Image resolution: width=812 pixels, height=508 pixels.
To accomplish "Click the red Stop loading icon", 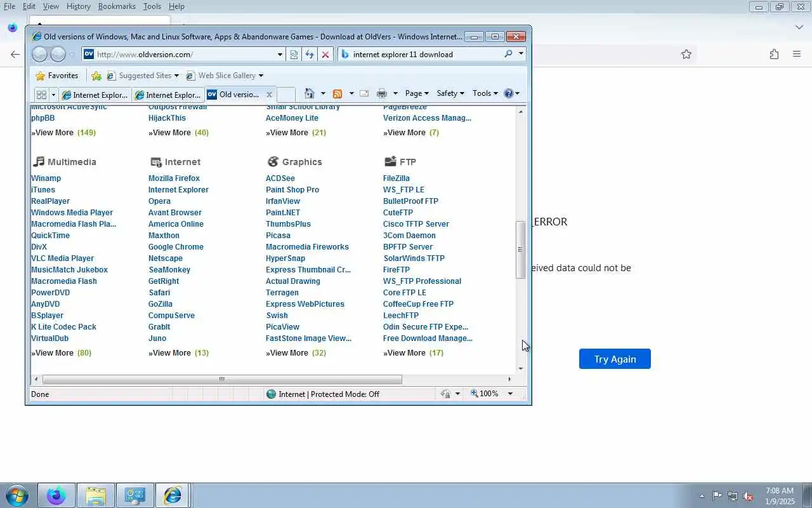I will click(325, 55).
